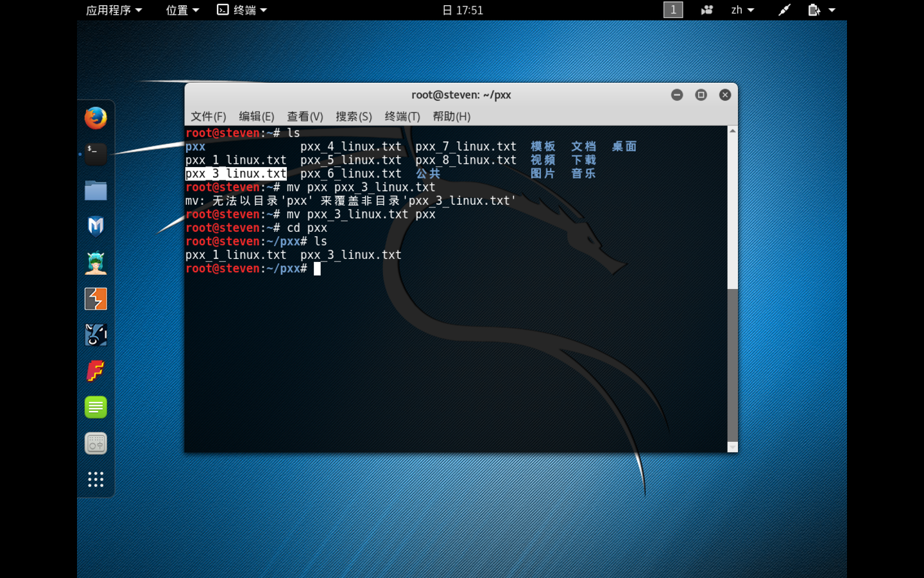
Task: Click the mv error message line
Action: [351, 201]
